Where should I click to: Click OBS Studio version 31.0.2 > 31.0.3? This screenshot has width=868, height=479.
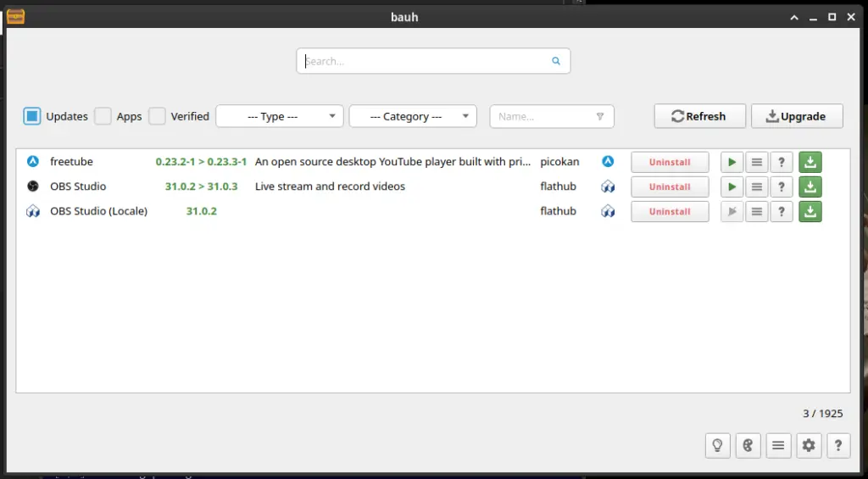[x=201, y=187]
